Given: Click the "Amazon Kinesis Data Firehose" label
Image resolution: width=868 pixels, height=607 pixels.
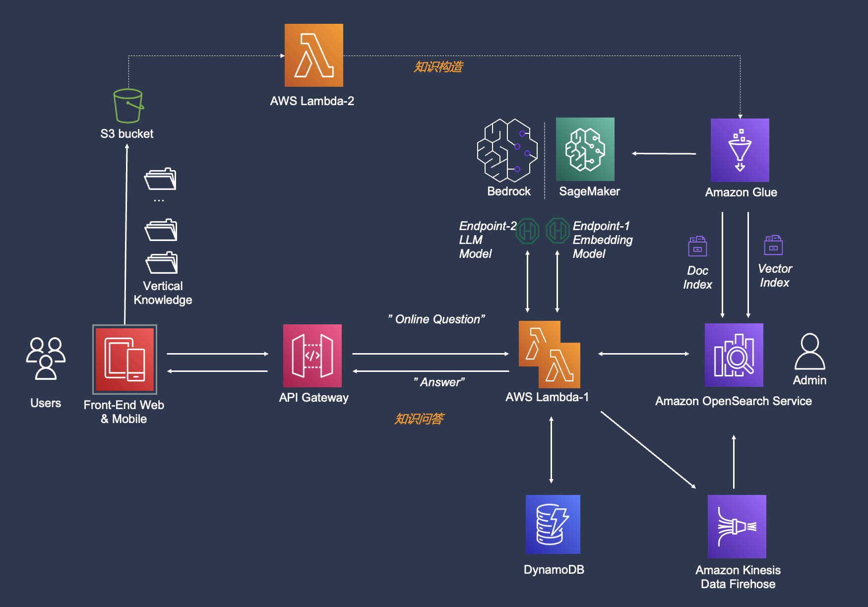Looking at the screenshot, I should [738, 577].
